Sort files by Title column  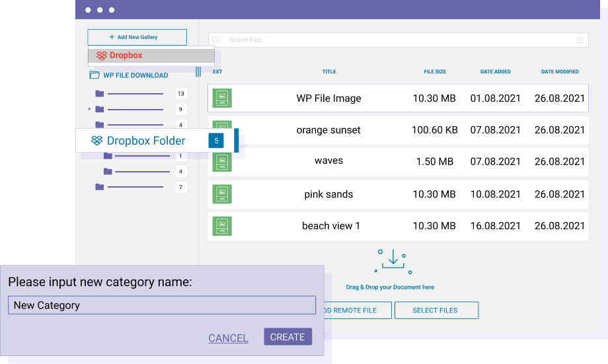click(329, 72)
